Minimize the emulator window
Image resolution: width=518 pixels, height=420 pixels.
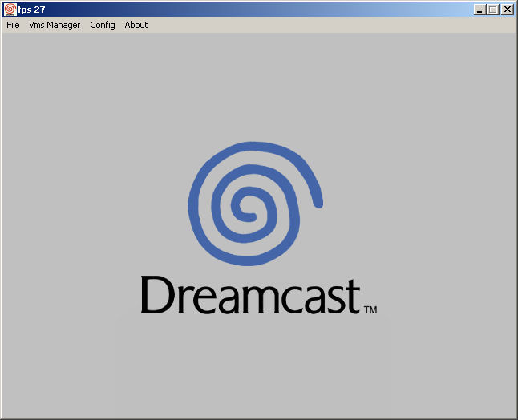tap(480, 10)
